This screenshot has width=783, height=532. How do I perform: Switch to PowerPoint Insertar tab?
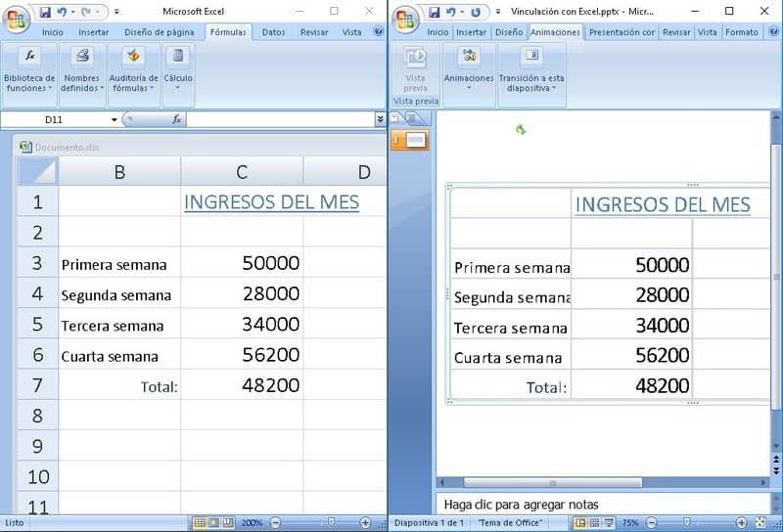[471, 32]
